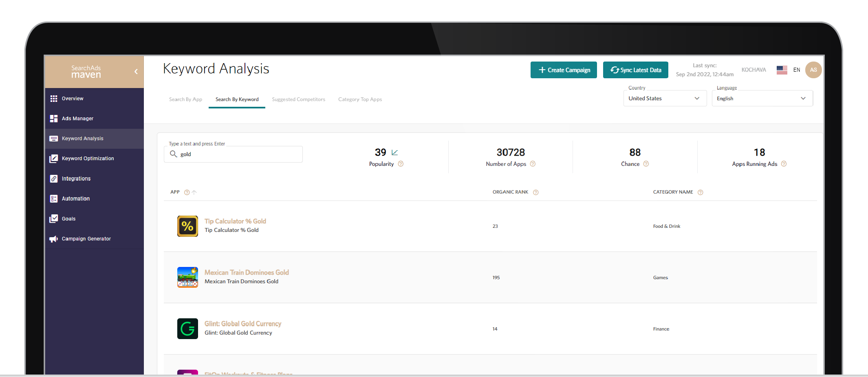This screenshot has height=377, width=868.
Task: Click the Keyword Analysis keyboard icon
Action: [54, 139]
